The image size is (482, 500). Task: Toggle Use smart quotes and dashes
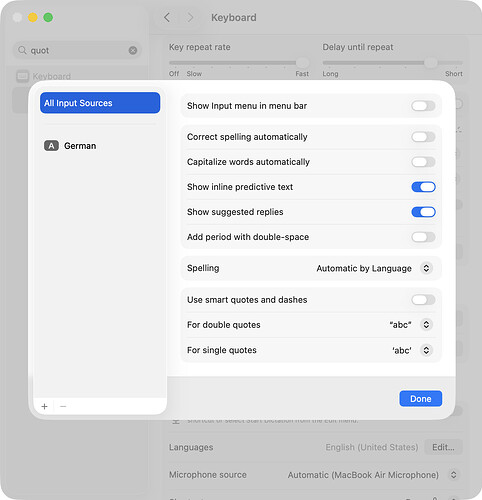click(x=423, y=300)
